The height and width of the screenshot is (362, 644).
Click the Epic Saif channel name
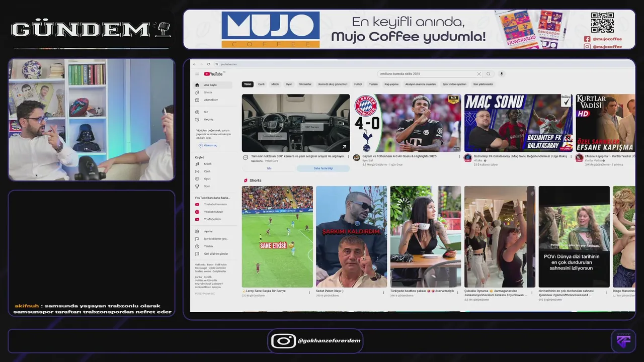tap(368, 161)
